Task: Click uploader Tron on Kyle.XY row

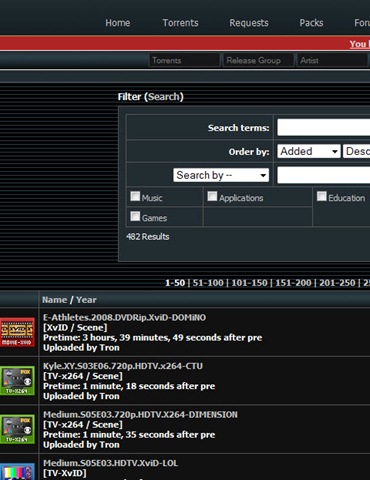Action: tap(109, 396)
